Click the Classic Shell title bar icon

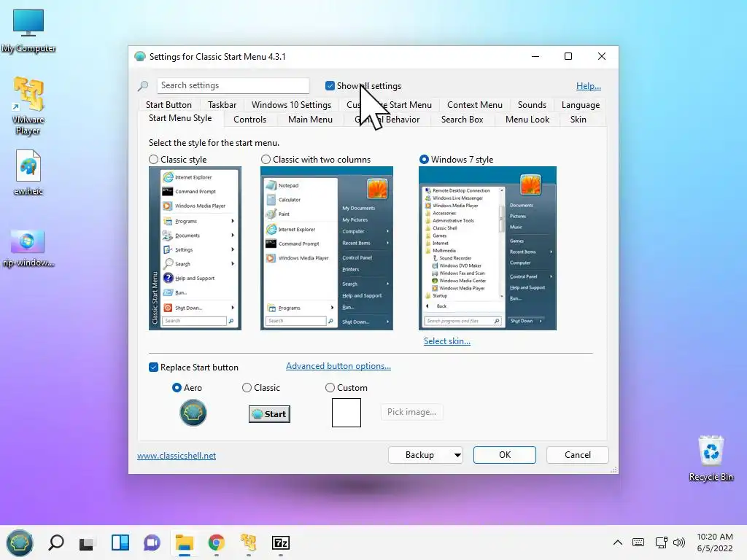point(140,57)
